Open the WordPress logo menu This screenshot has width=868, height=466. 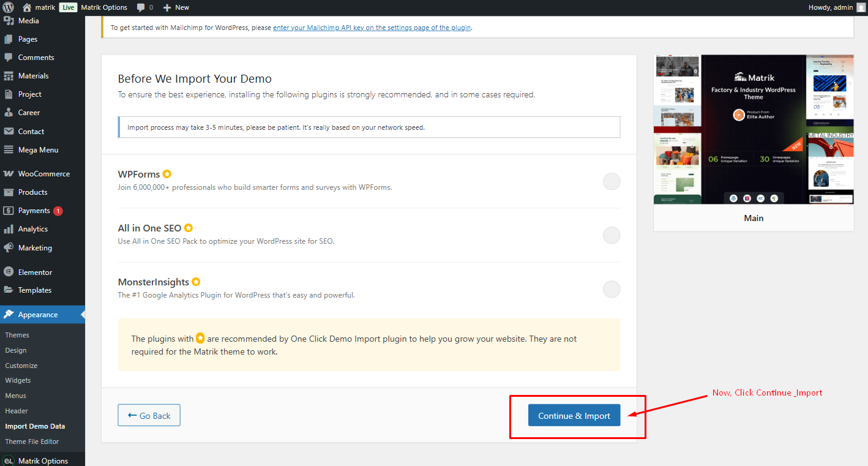tap(9, 7)
